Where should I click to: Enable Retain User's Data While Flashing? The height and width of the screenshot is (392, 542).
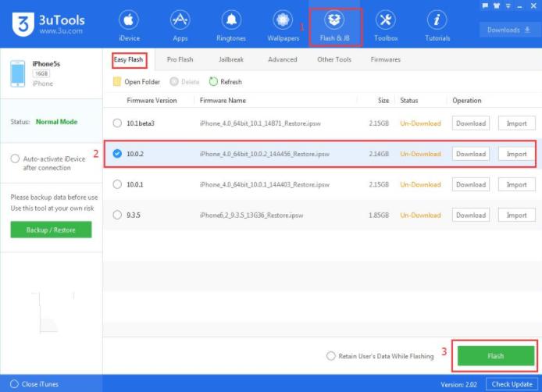(331, 356)
